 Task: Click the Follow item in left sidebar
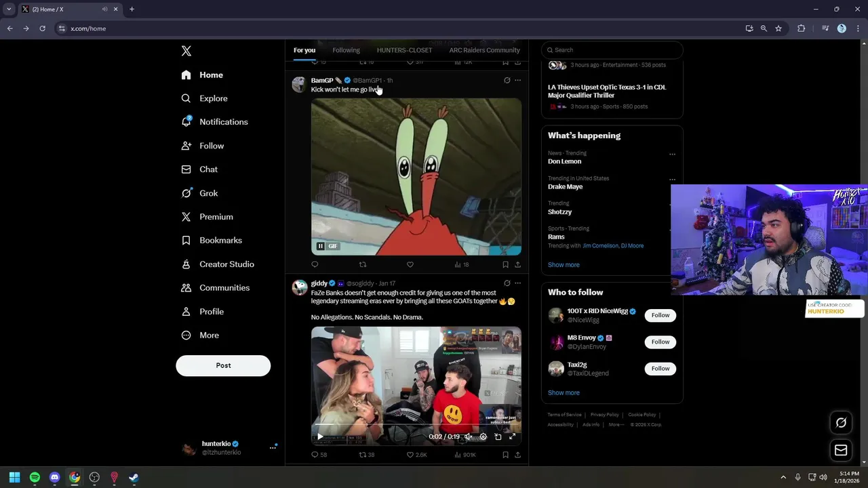click(x=203, y=146)
